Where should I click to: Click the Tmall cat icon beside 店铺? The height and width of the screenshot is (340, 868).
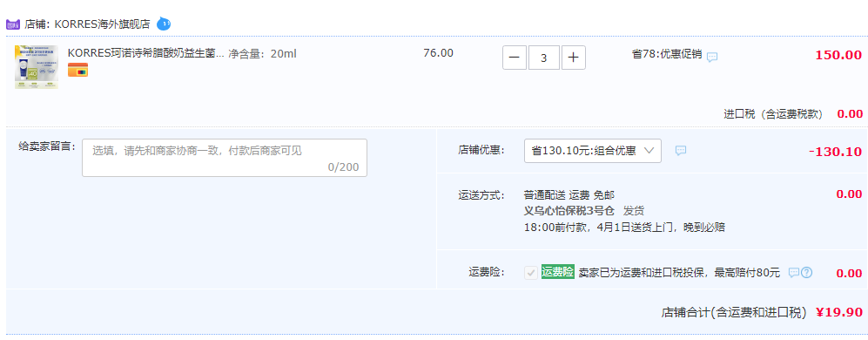point(13,24)
